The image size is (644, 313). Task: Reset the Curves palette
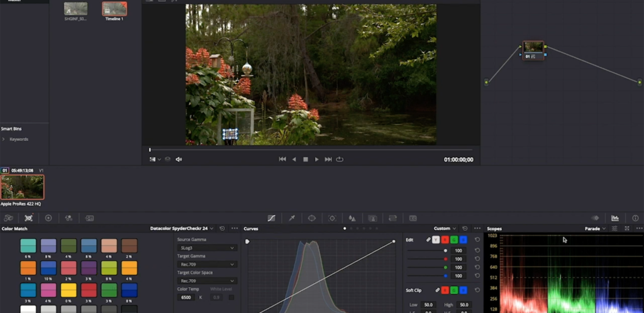[x=465, y=229]
